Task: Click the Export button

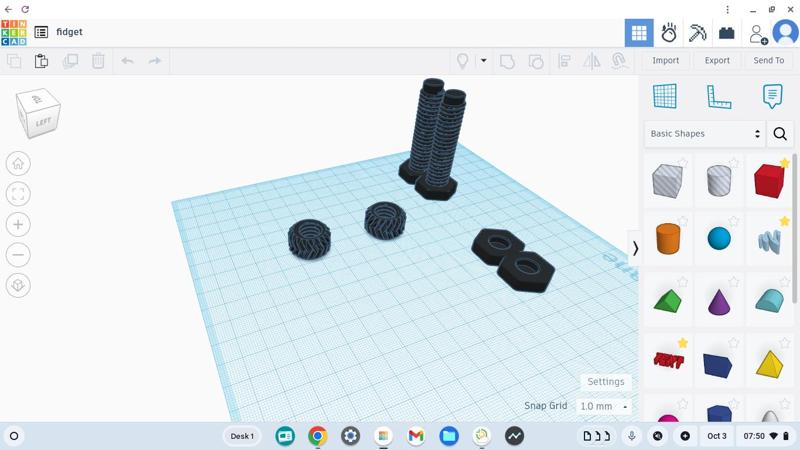Action: pyautogui.click(x=717, y=60)
